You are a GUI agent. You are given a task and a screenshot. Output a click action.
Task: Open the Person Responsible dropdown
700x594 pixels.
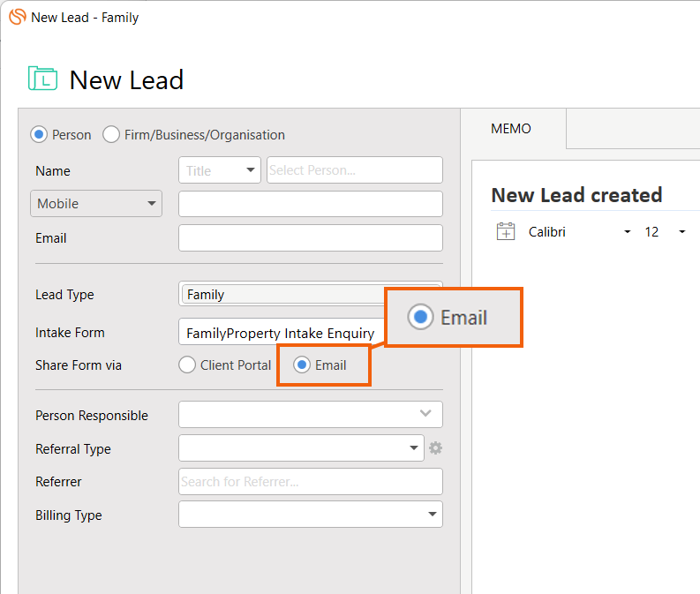tap(311, 414)
